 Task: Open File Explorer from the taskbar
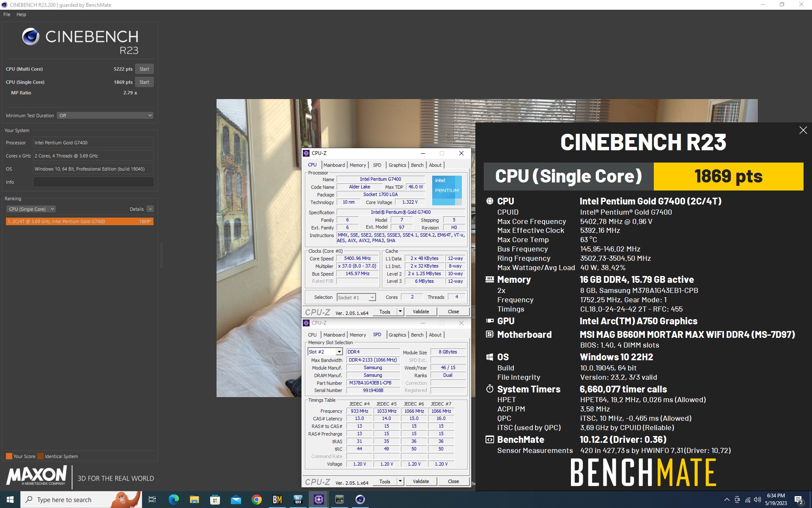click(x=195, y=500)
